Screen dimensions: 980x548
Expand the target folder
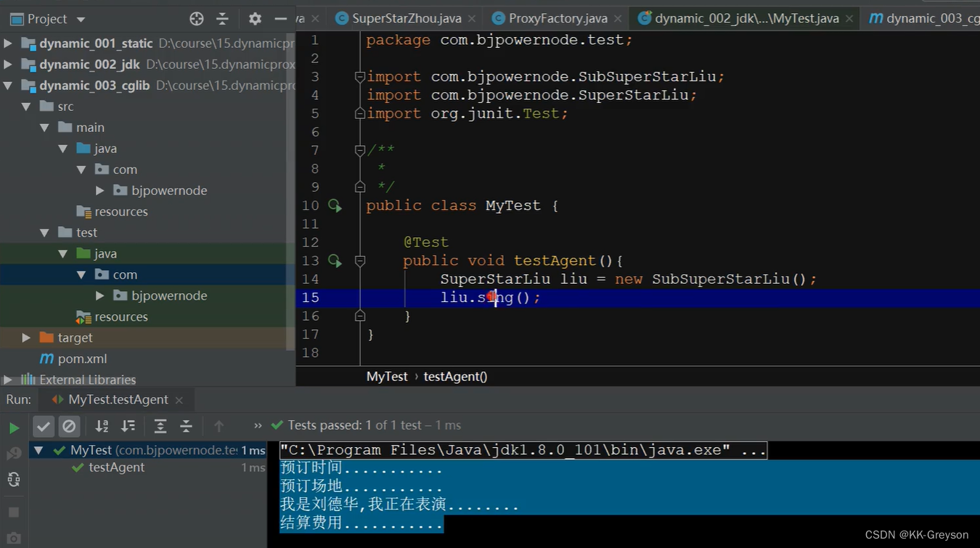point(27,338)
